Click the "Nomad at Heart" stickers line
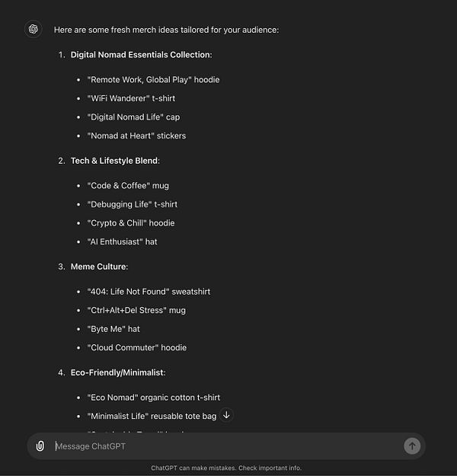 point(136,136)
